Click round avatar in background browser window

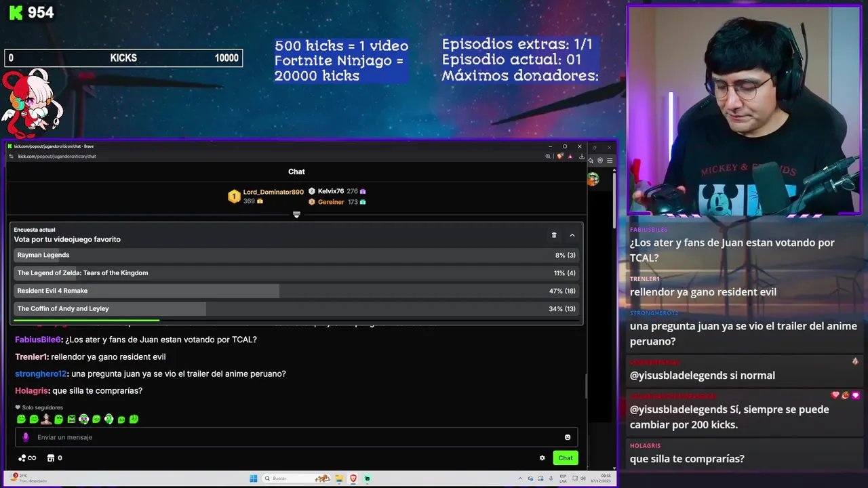[x=593, y=179]
